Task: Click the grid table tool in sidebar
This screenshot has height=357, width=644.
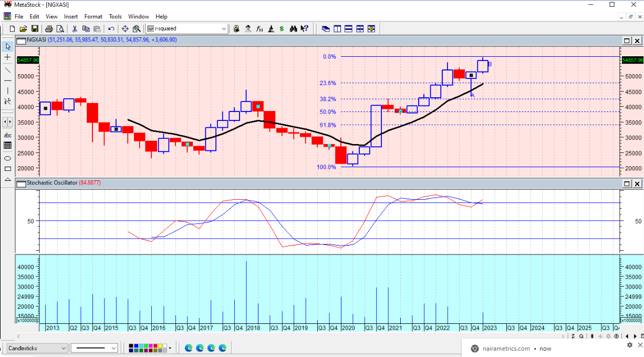Action: [7, 146]
